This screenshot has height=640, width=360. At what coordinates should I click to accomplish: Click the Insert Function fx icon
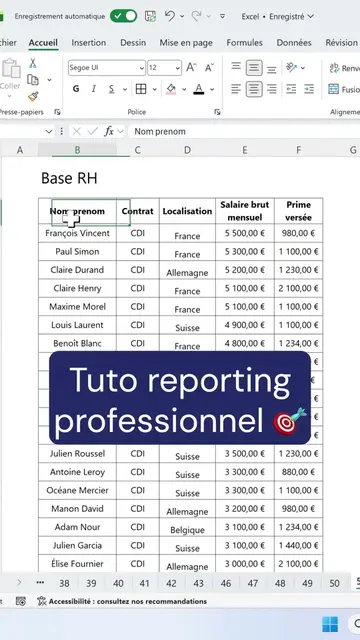[109, 131]
